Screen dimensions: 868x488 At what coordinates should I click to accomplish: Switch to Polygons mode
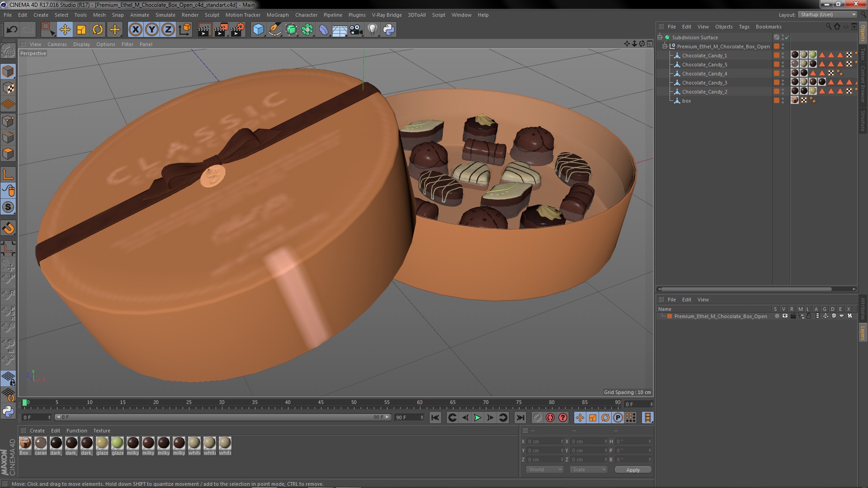pos(8,154)
